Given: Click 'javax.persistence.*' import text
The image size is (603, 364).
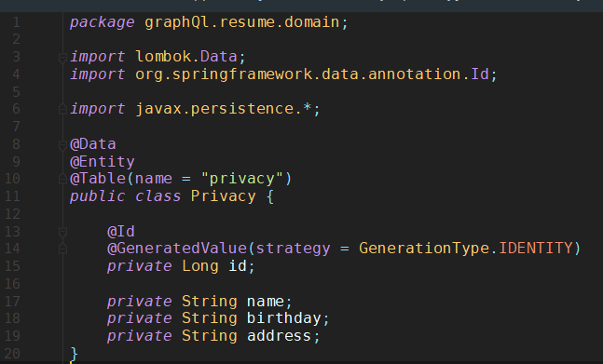Looking at the screenshot, I should tap(224, 109).
